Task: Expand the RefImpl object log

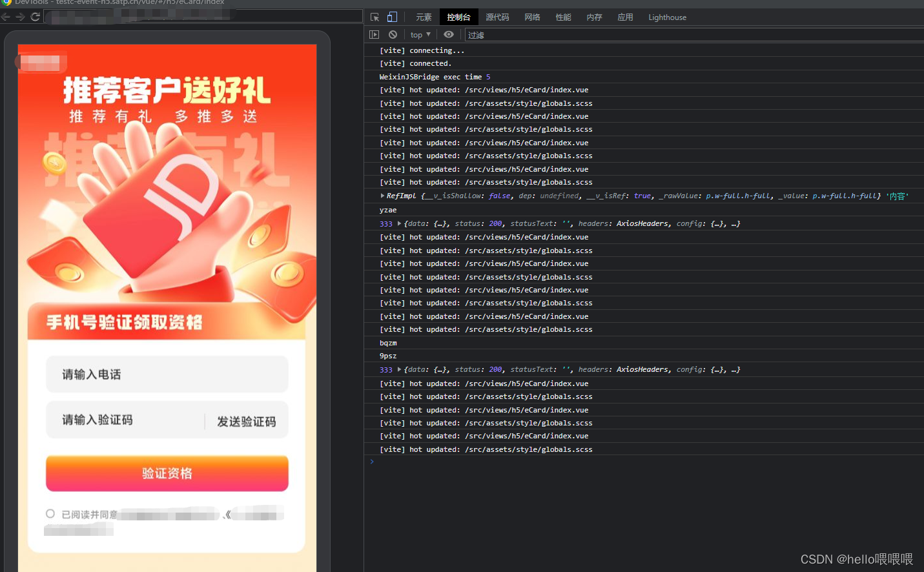Action: (382, 196)
